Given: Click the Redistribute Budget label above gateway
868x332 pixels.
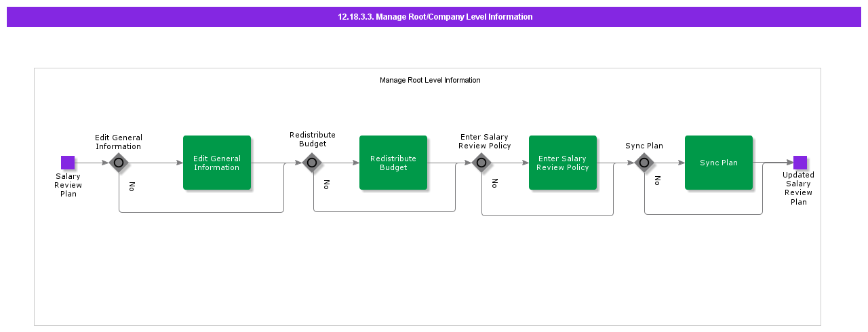Looking at the screenshot, I should [313, 139].
